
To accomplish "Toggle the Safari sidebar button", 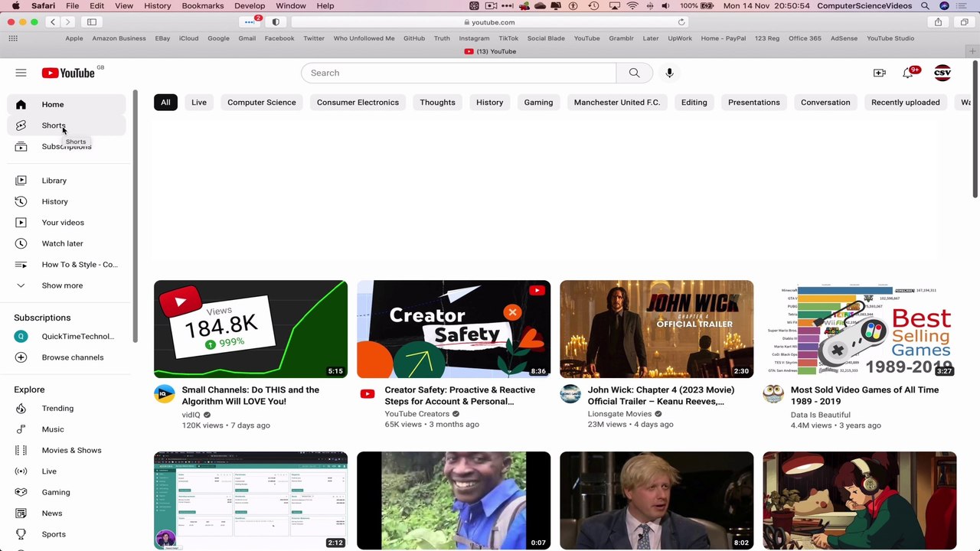I will coord(92,22).
